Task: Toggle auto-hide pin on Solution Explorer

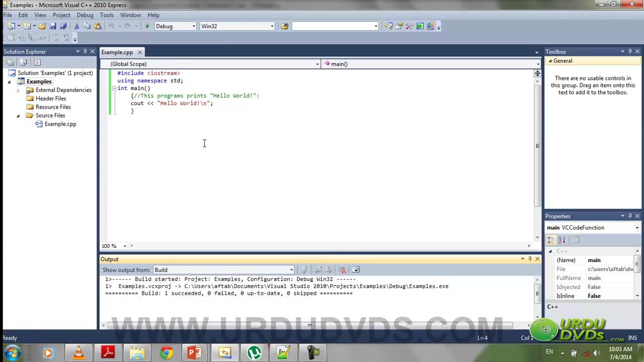Action: (85, 52)
